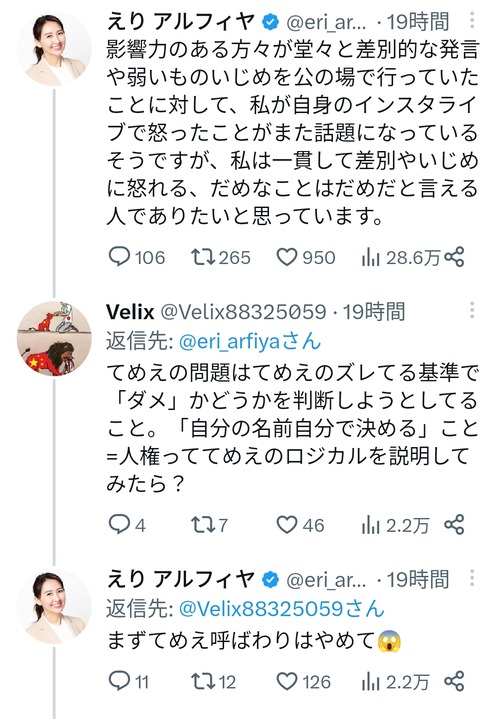Open more options menu on Velix's tweet
This screenshot has height=719, width=500.
coord(472,310)
